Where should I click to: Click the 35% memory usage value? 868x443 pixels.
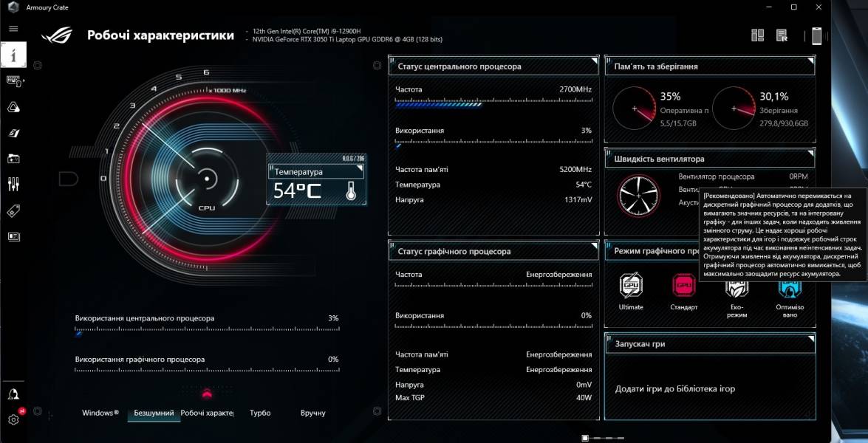click(670, 96)
